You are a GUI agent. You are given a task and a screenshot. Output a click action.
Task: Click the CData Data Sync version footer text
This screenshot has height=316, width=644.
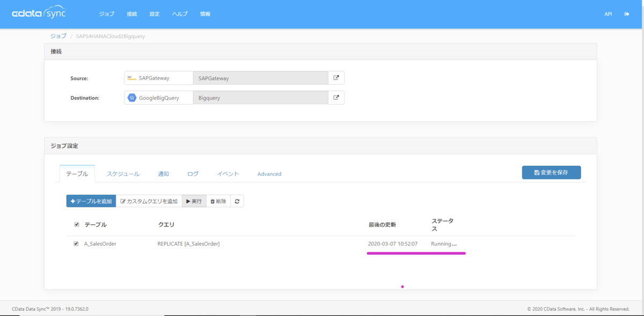pos(50,309)
